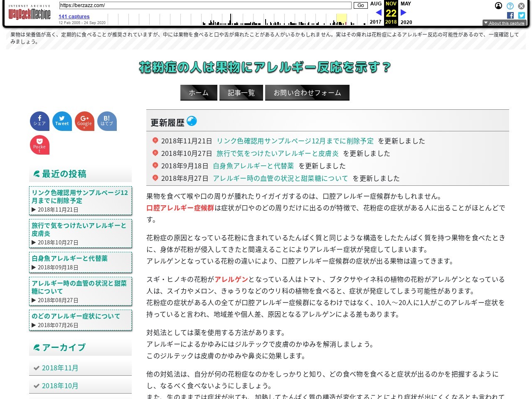The width and height of the screenshot is (532, 399).
Task: Expand the About this capture dropdown
Action: (x=504, y=23)
